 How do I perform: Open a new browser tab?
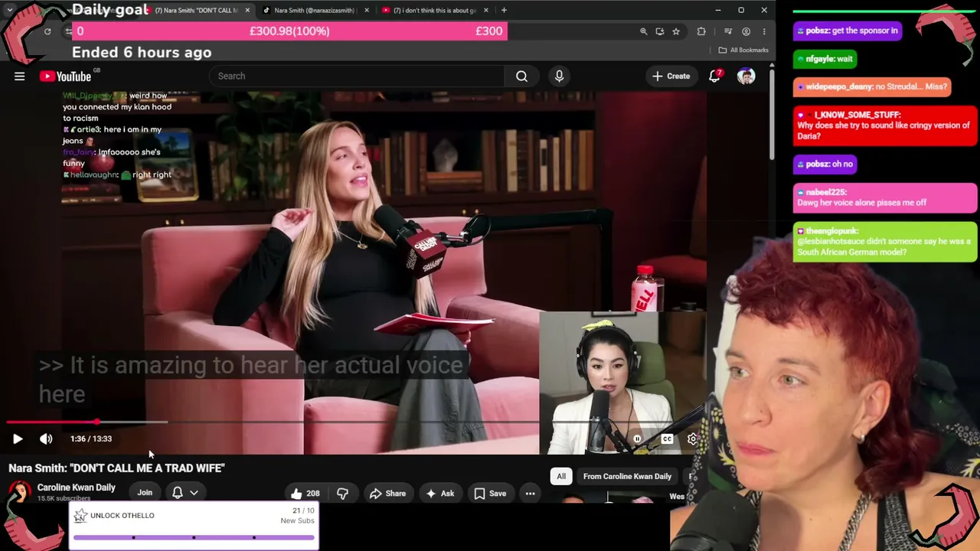504,10
